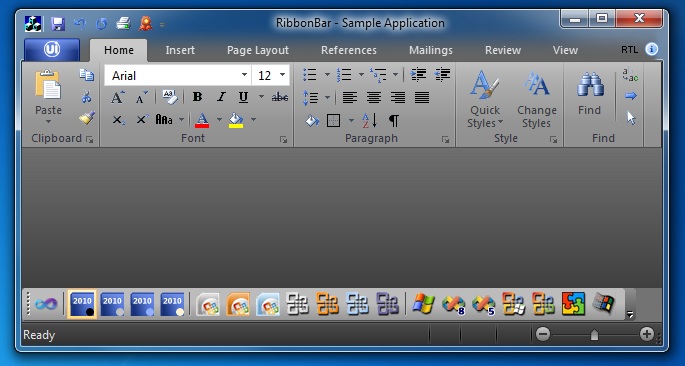Toggle Bold formatting

pos(197,97)
